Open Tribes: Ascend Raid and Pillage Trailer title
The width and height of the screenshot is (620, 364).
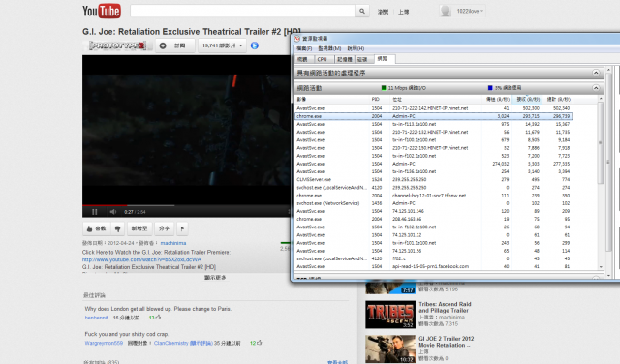pyautogui.click(x=445, y=307)
